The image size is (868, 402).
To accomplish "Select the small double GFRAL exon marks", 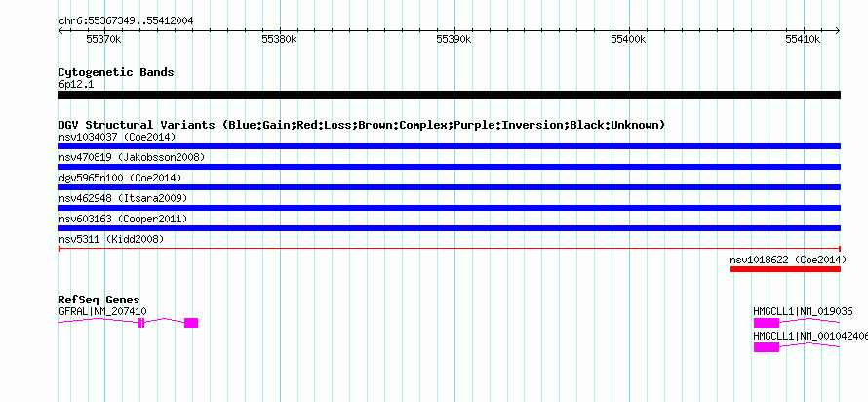I will (x=141, y=323).
